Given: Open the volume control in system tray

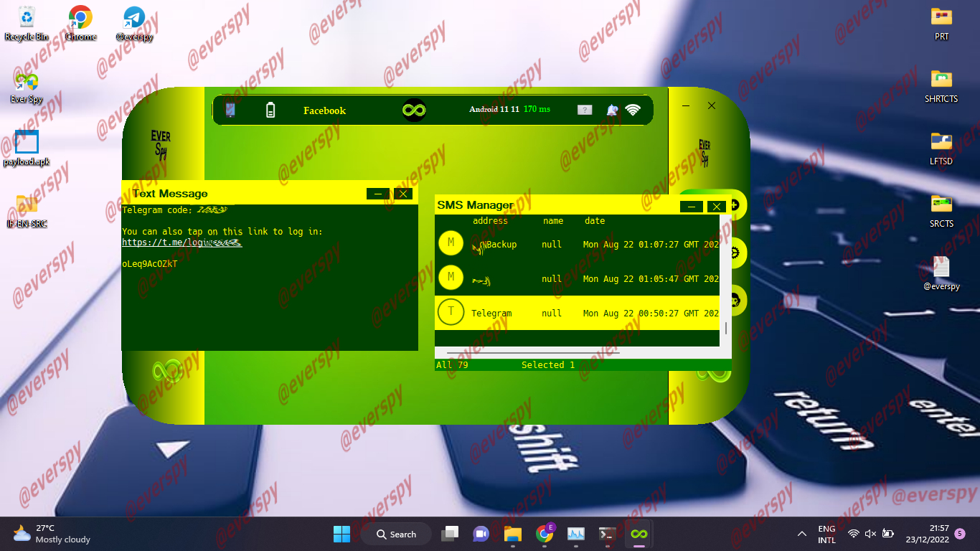Looking at the screenshot, I should coord(870,534).
